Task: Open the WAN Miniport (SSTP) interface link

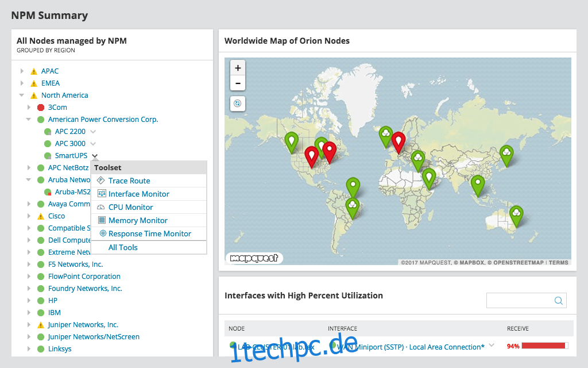Action: click(x=411, y=347)
